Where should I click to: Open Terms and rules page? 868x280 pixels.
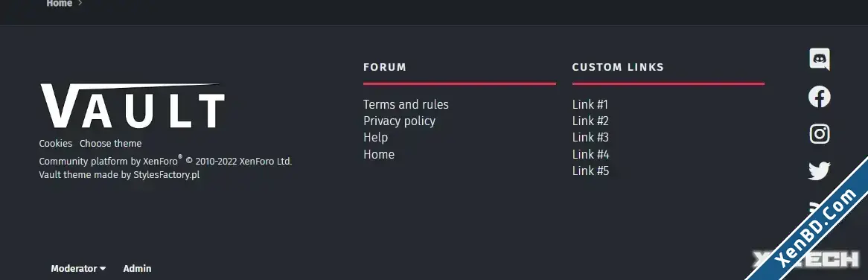point(406,104)
